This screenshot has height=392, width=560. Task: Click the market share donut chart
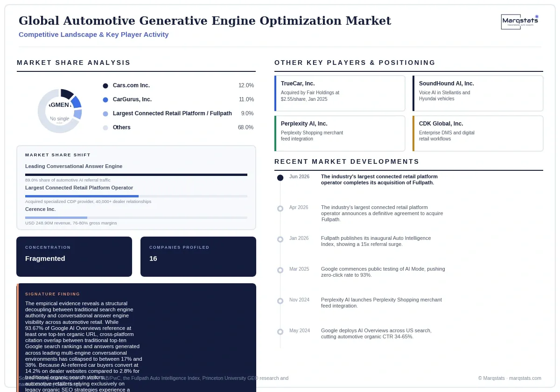(x=60, y=111)
